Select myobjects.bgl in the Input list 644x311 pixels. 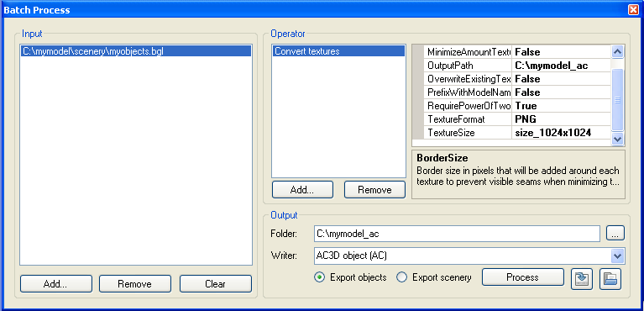pos(135,51)
